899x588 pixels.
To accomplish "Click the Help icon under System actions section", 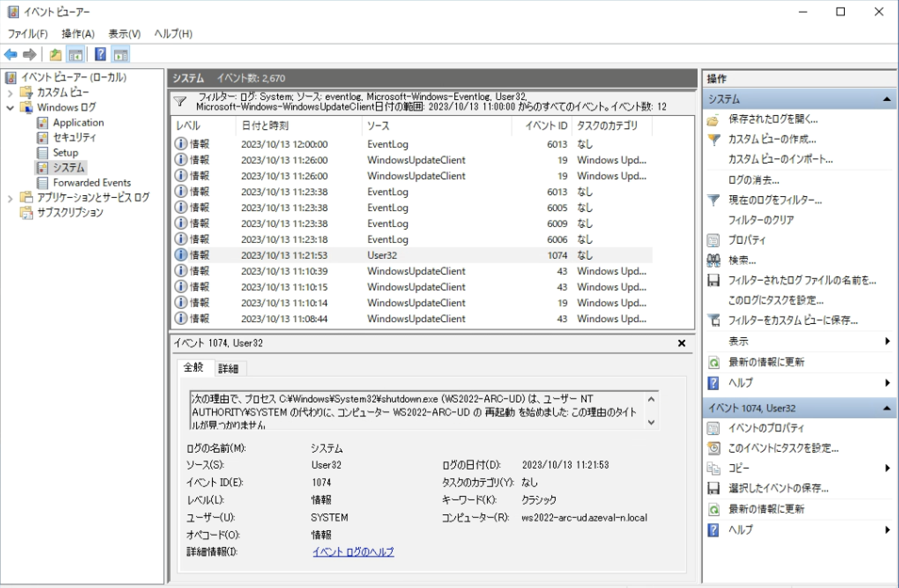I will tap(713, 383).
